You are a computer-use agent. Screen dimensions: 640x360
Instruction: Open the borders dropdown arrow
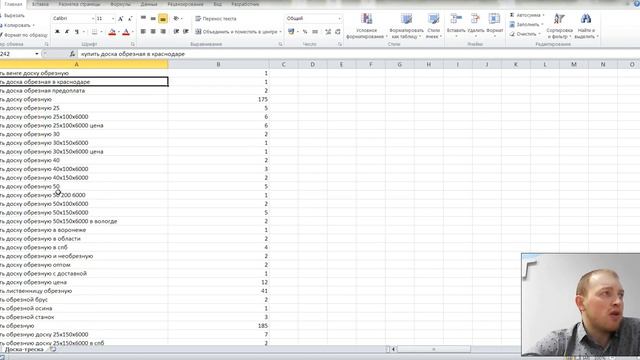click(101, 32)
